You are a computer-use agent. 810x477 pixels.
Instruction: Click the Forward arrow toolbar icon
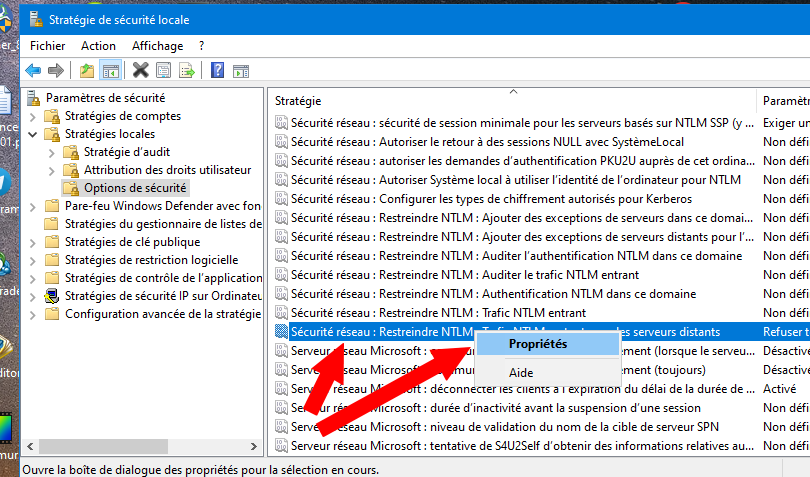[55, 70]
